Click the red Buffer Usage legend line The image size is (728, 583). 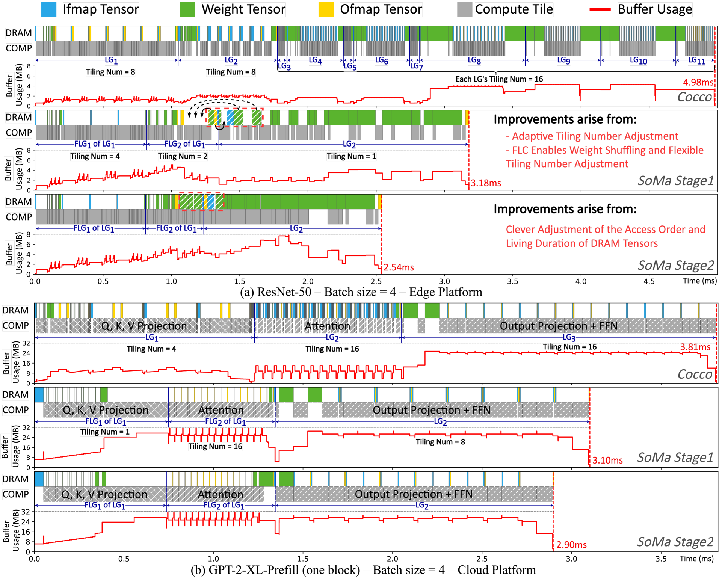(600, 9)
